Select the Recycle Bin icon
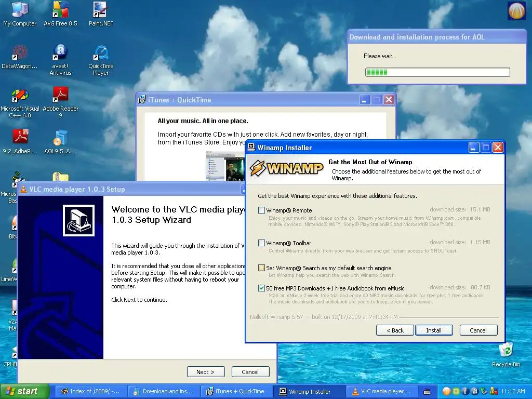532x399 pixels. pyautogui.click(x=506, y=354)
